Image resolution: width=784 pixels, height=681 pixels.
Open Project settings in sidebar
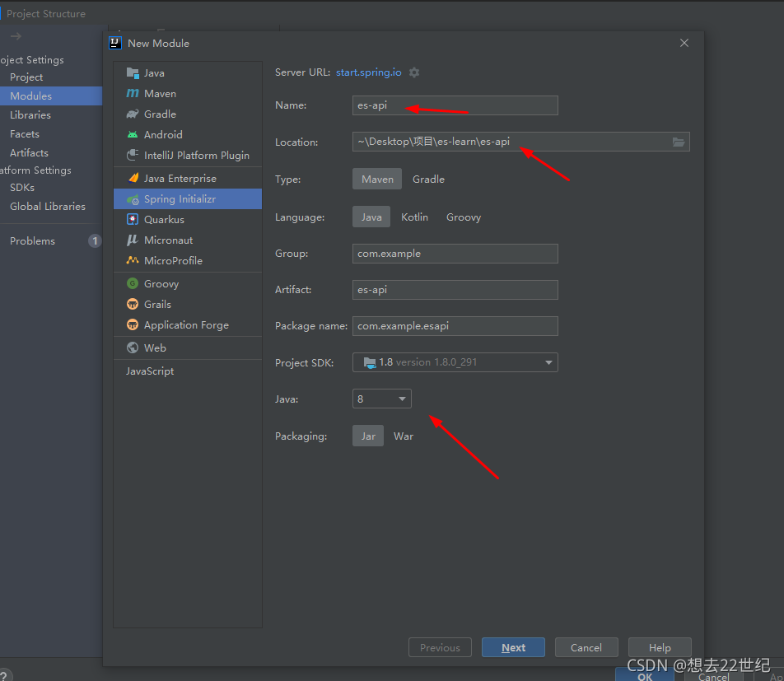pos(26,77)
